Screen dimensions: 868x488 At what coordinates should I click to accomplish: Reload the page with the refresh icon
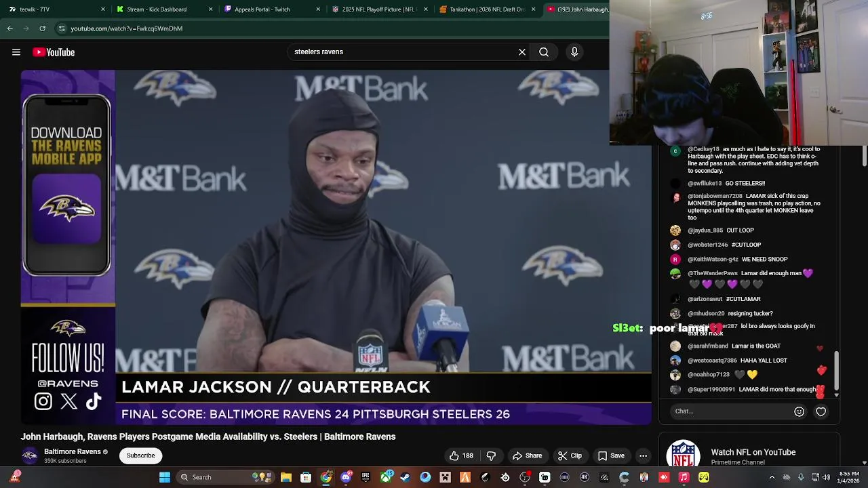42,28
